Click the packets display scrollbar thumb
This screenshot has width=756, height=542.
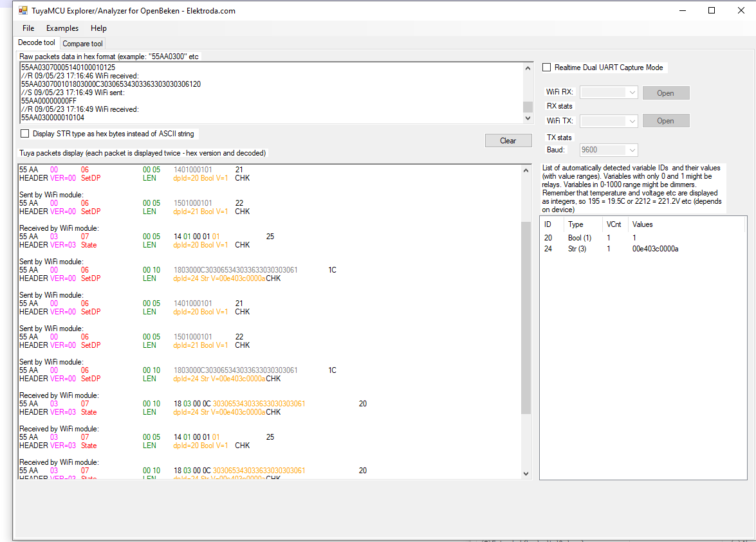(x=526, y=318)
